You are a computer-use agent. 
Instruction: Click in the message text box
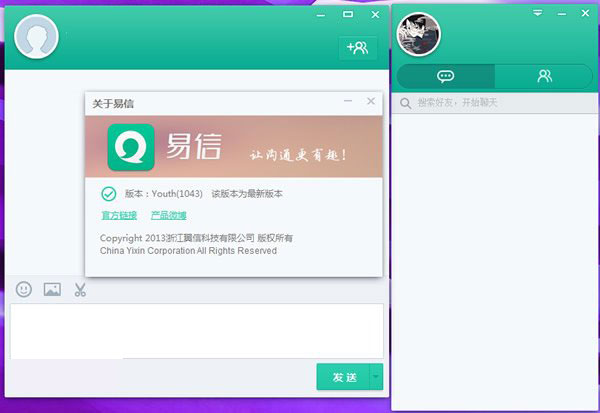click(x=197, y=331)
